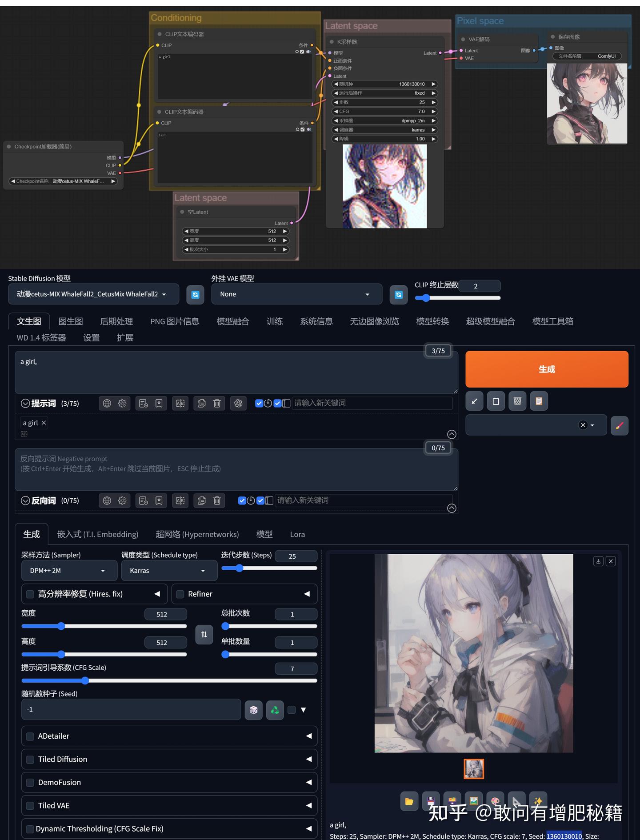The height and width of the screenshot is (840, 640).
Task: Open the PNG 图片信息 tab
Action: click(175, 321)
